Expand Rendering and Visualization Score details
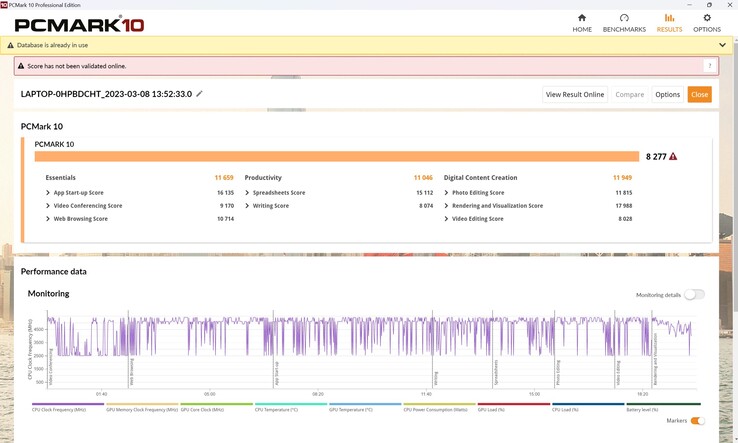The image size is (738, 443). tap(446, 206)
